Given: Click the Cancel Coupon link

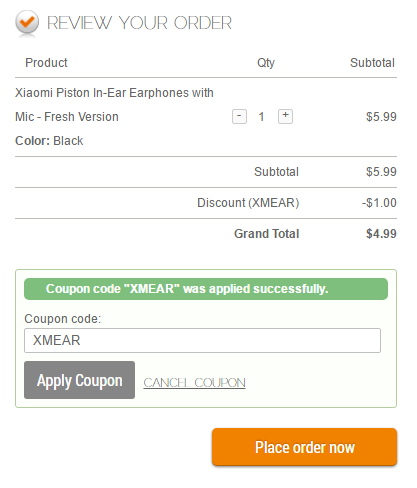Looking at the screenshot, I should [x=194, y=383].
